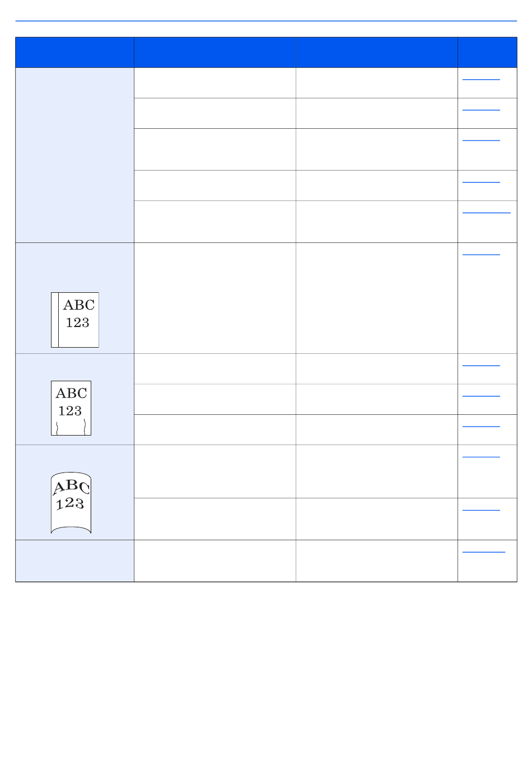Open the longest underlined link in the first group

487,212
